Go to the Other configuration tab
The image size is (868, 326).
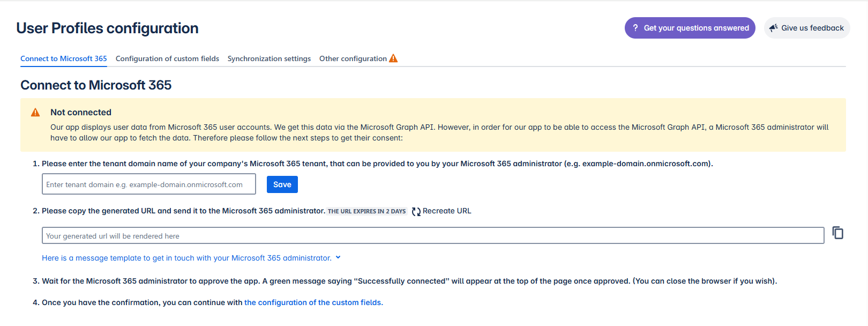(353, 58)
